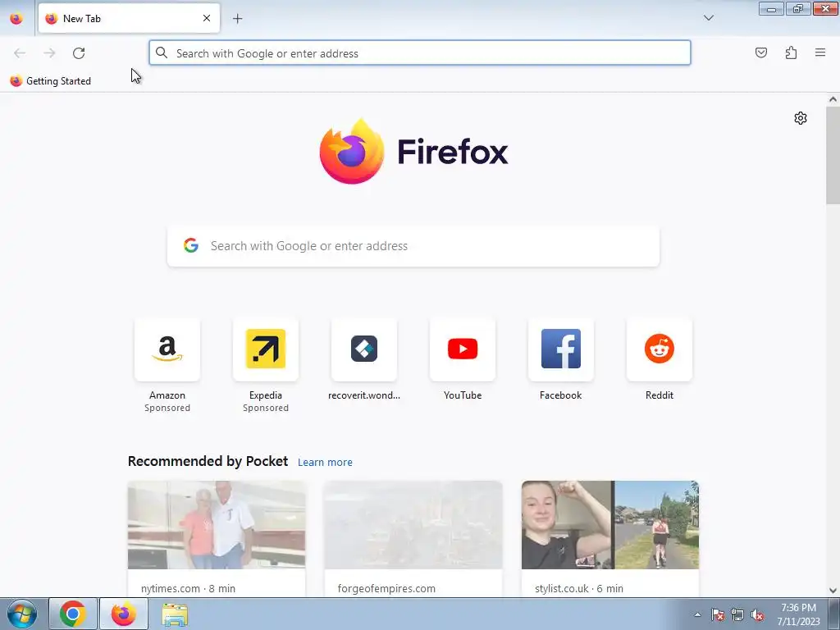
Task: Click the YouTube tile label text
Action: pyautogui.click(x=463, y=395)
